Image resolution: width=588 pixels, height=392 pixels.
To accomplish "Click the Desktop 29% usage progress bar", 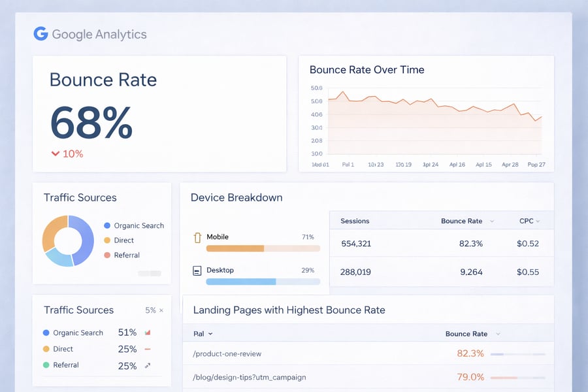I will [x=263, y=281].
